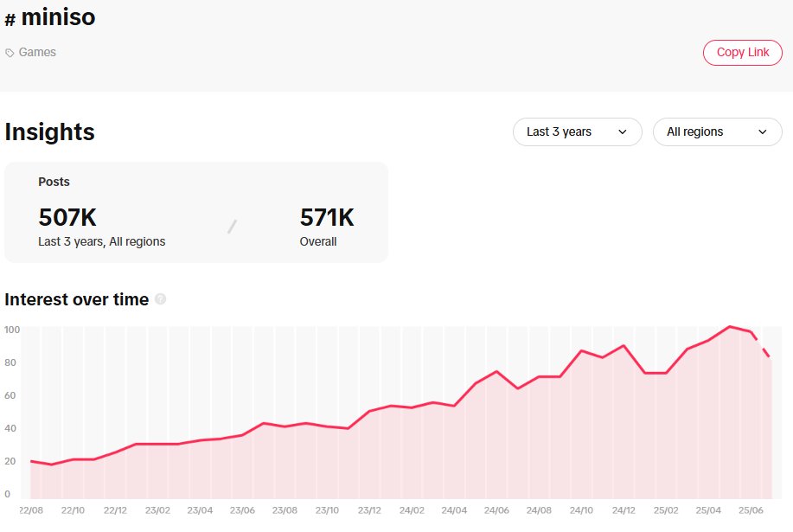The height and width of the screenshot is (532, 793).
Task: Click the 23/06 axis label
Action: tap(242, 510)
